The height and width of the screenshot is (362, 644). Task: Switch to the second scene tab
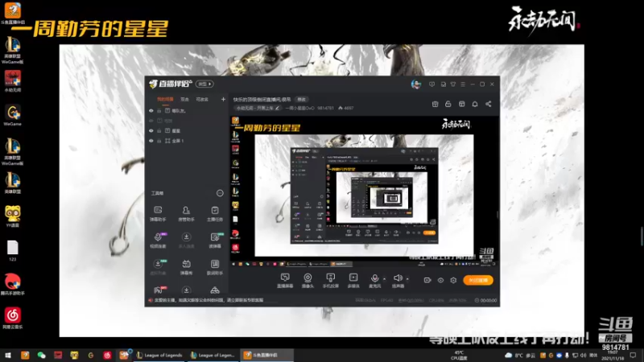185,99
